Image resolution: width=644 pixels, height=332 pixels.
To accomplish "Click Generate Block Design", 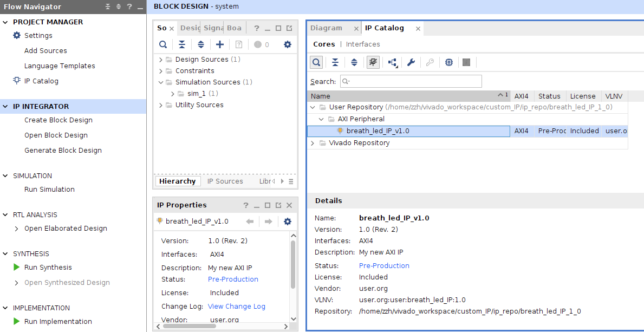I will 63,151.
